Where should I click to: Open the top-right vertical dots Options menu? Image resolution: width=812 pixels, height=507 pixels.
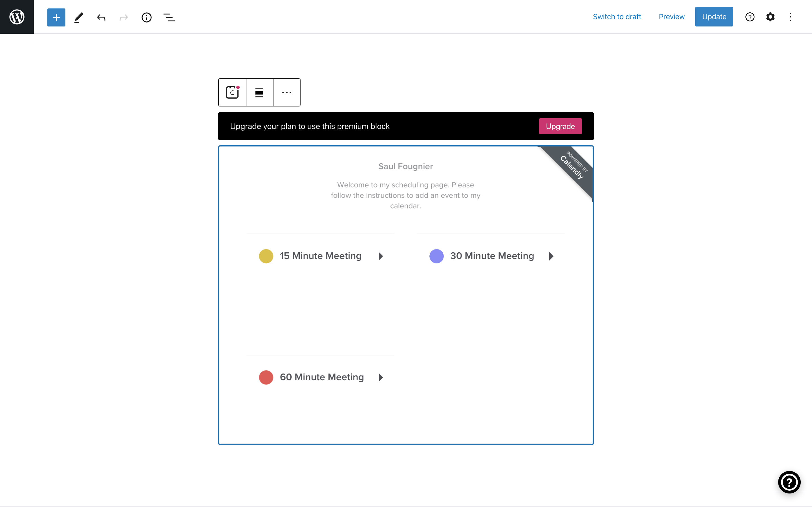point(790,17)
